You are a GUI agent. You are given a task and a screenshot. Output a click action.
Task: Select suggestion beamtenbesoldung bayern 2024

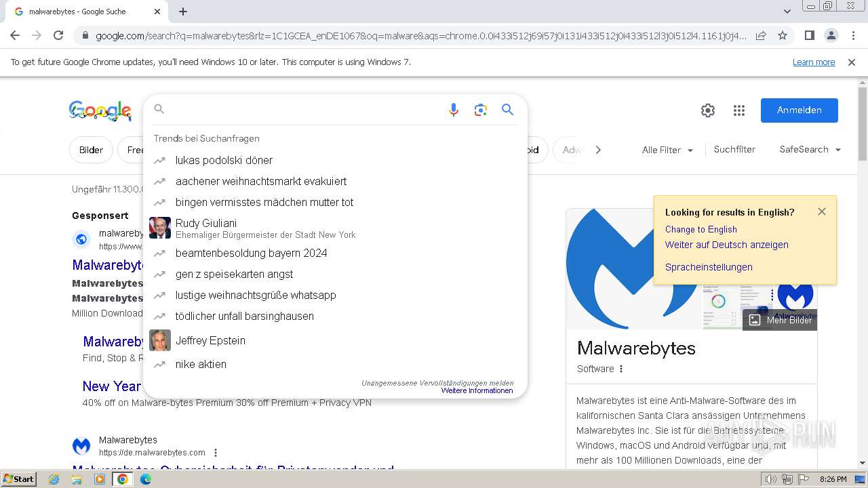click(x=335, y=253)
